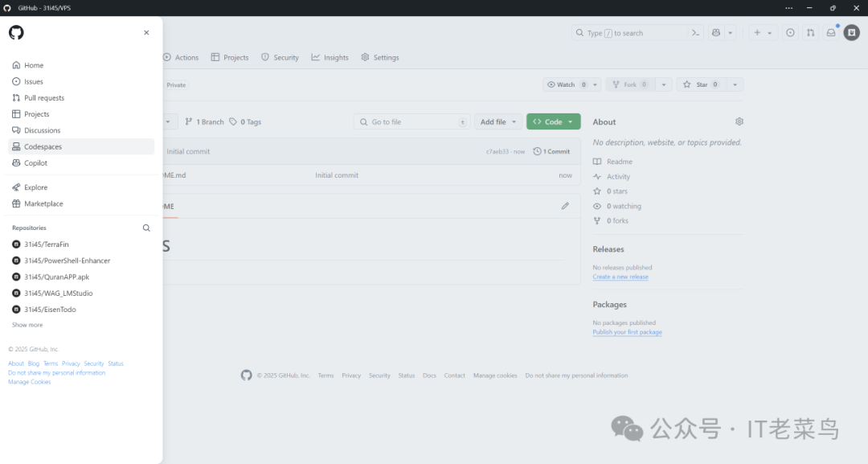Click the GitHub mark in the page footer
868x464 pixels.
point(247,376)
